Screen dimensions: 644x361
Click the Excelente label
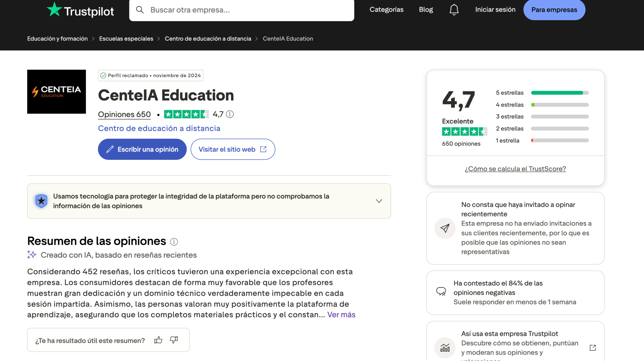pos(458,121)
